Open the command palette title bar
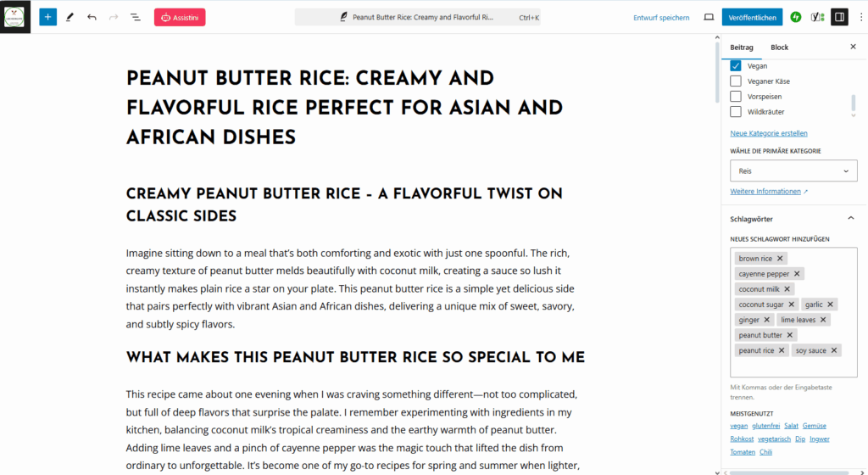The width and height of the screenshot is (868, 475). coord(417,17)
